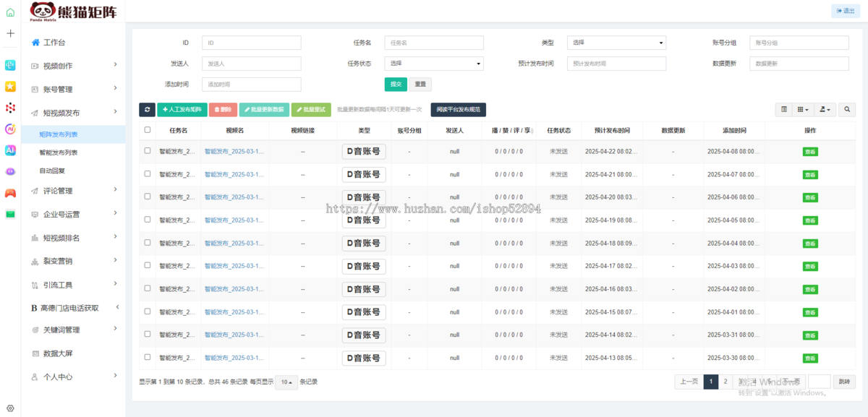Open the purple circle app icon
868x417 pixels.
point(10,172)
